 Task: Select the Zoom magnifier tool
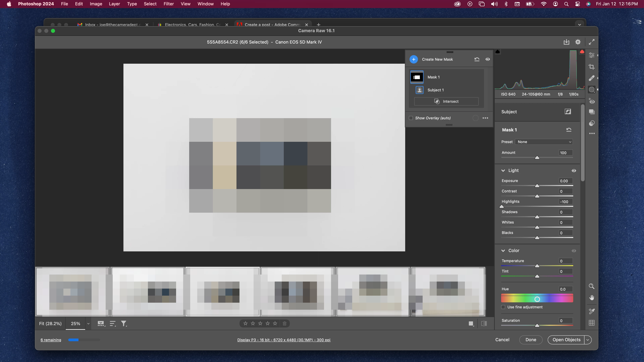point(592,286)
